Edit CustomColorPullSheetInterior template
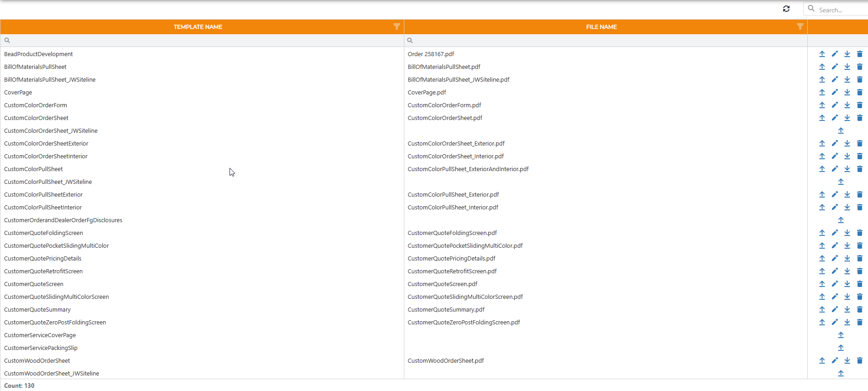Viewport: 868px width, 391px height. coord(835,207)
